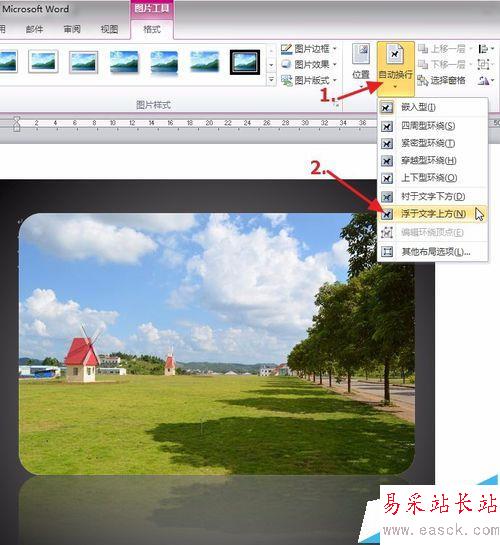
Task: Click the 图片效果 icon
Action: 286,64
